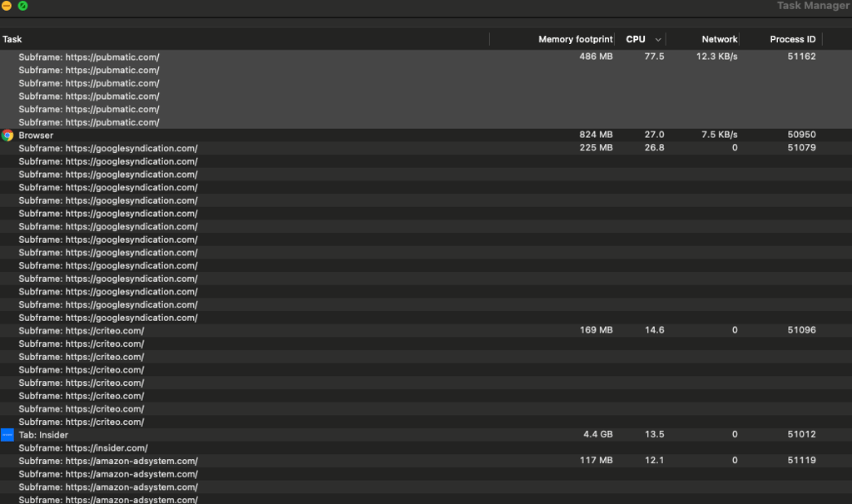Sort by the Task column header
Screen dimensions: 852x504
[12, 39]
